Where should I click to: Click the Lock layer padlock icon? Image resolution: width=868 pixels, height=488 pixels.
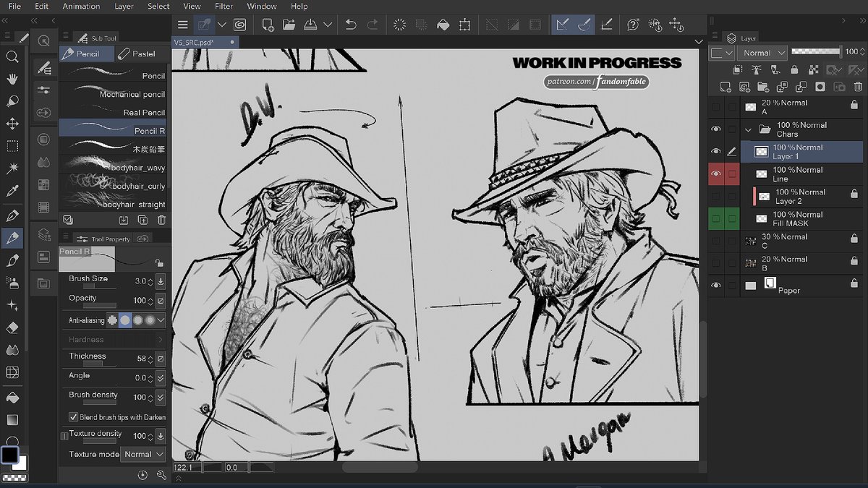click(794, 70)
